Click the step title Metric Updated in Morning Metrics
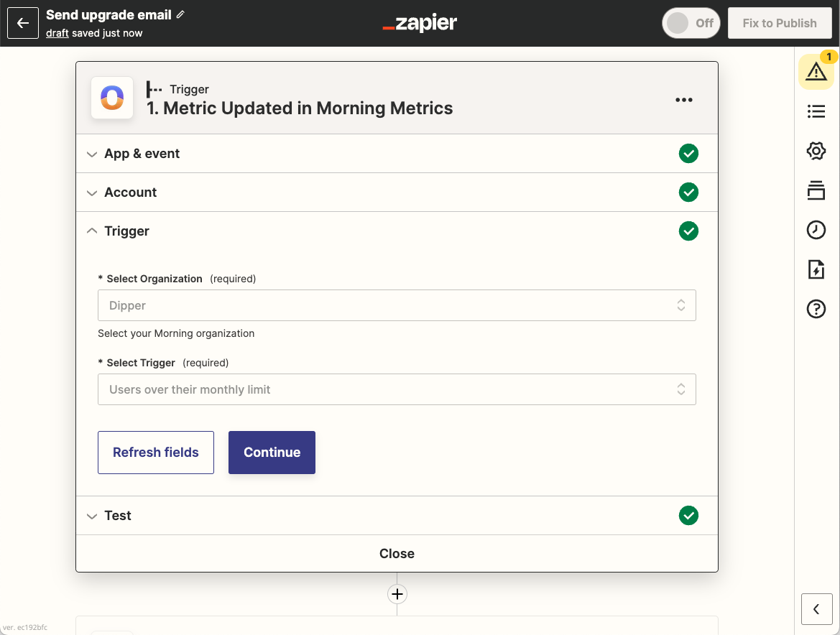Image resolution: width=840 pixels, height=635 pixels. click(300, 108)
